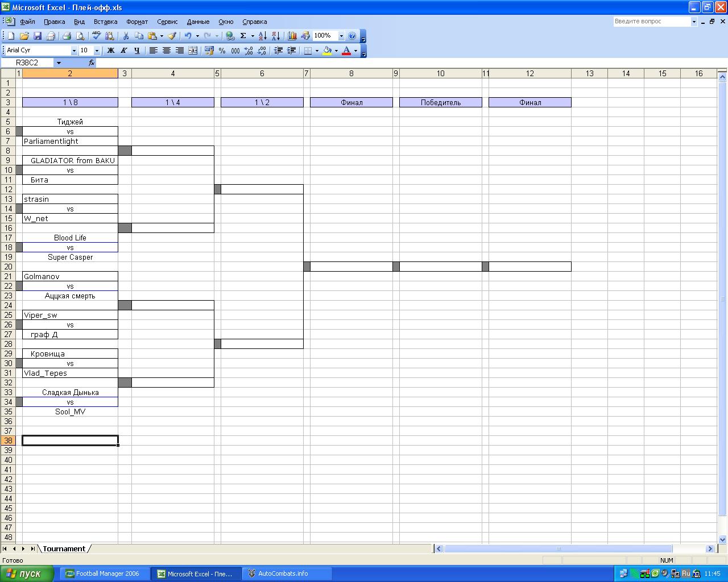The image size is (728, 582).
Task: Insert a hyperlink using the globe icon
Action: pos(230,36)
